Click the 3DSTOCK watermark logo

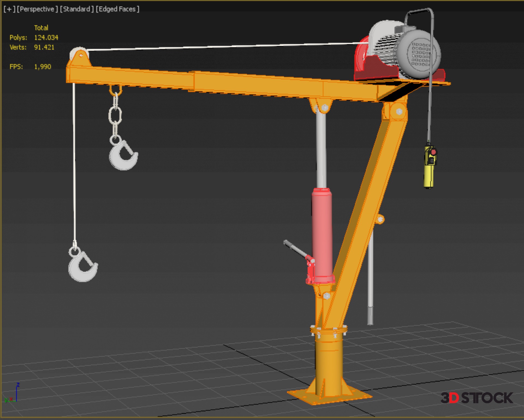477,398
